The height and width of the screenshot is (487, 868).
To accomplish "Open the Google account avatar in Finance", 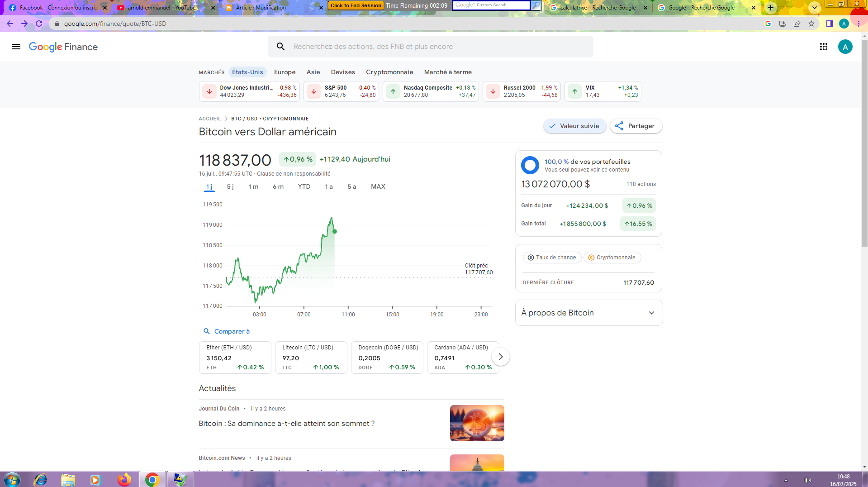I will point(845,47).
